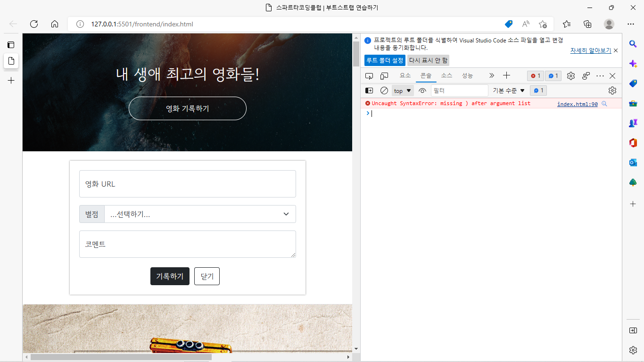Open Microsoft 365 icon in sidebar

633,143
